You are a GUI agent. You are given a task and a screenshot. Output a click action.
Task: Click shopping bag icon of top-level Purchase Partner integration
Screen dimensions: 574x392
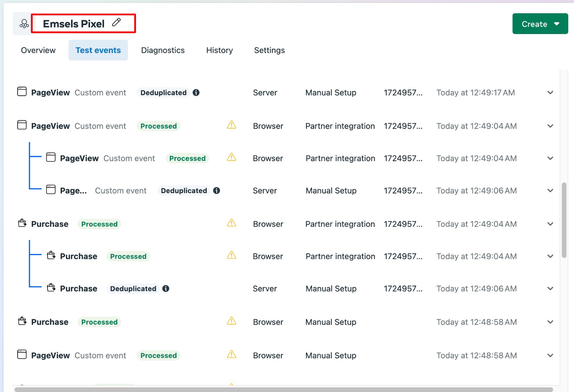pyautogui.click(x=22, y=223)
